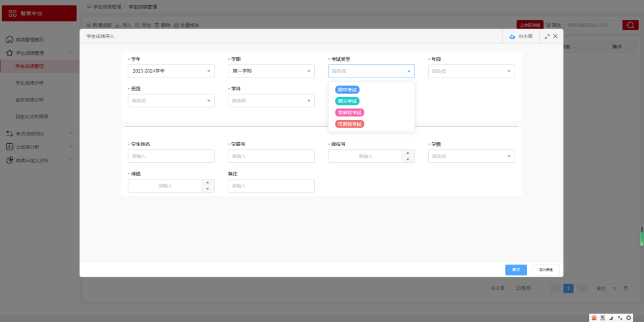This screenshot has width=644, height=322.
Task: Open the 年段 dropdown
Action: (x=472, y=71)
